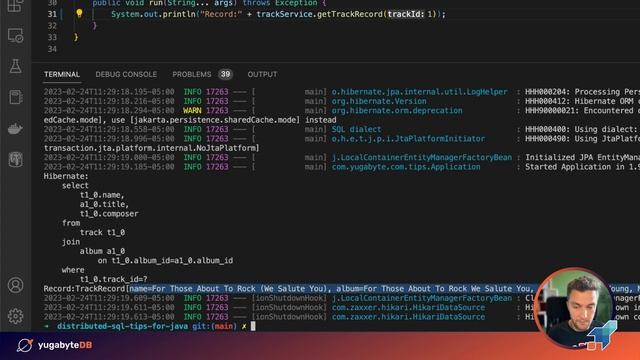640x360 pixels.
Task: Click the first '[ionShutdownHook]' thread name
Action: 289,298
